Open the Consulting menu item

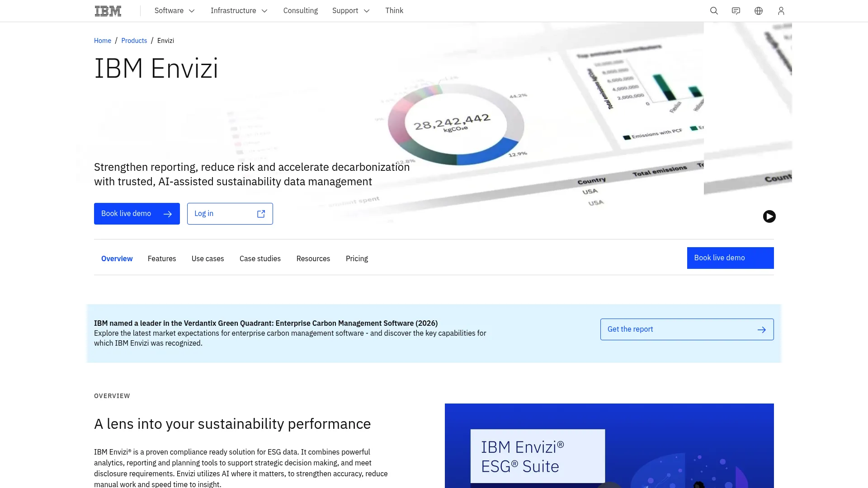(301, 11)
